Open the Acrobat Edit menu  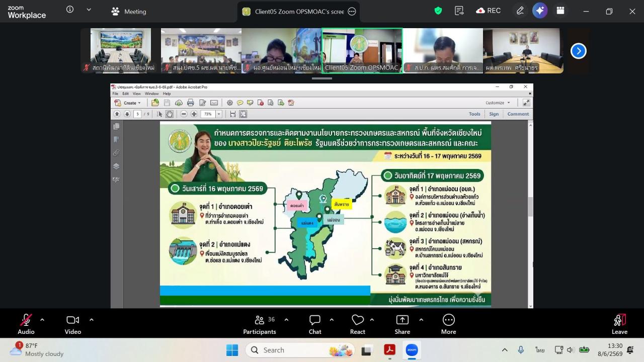(x=125, y=94)
